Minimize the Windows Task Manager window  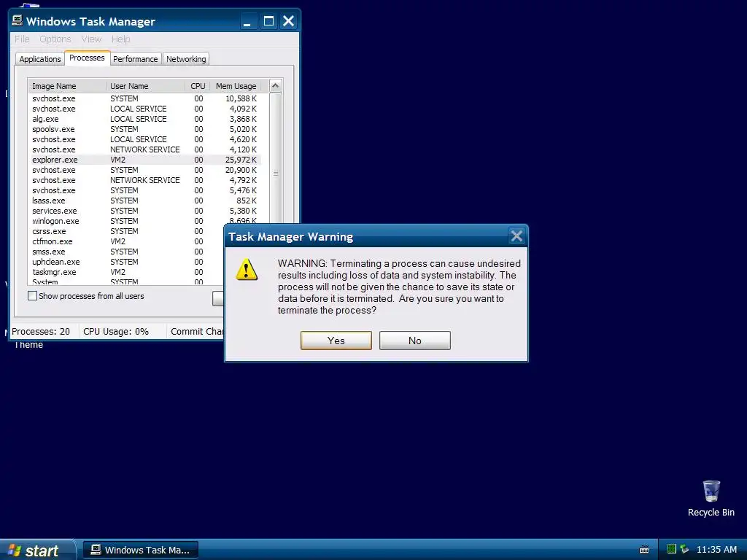(x=247, y=21)
